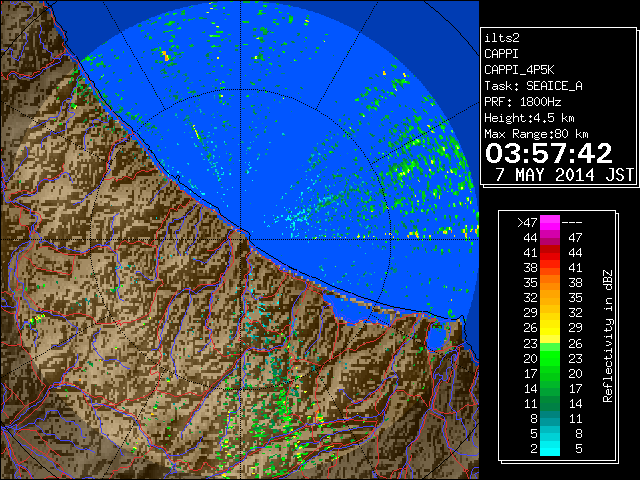Click the 03:57:42 timestamp
640x480 pixels.
click(x=549, y=153)
